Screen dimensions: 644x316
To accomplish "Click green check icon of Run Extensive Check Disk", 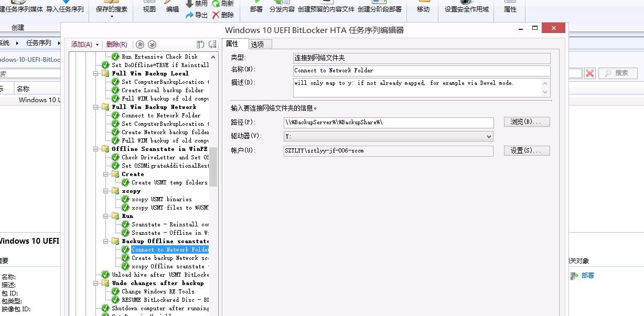I will click(x=115, y=57).
